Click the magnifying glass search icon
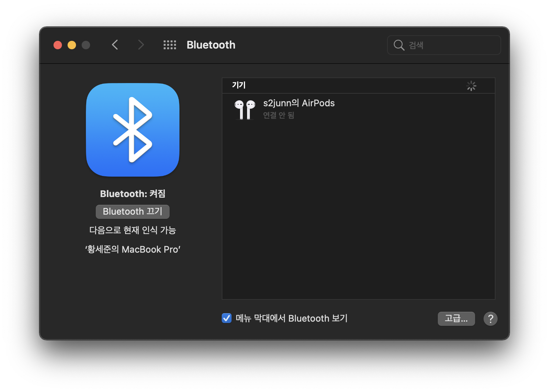Screen dimensions: 549x392 coord(399,45)
